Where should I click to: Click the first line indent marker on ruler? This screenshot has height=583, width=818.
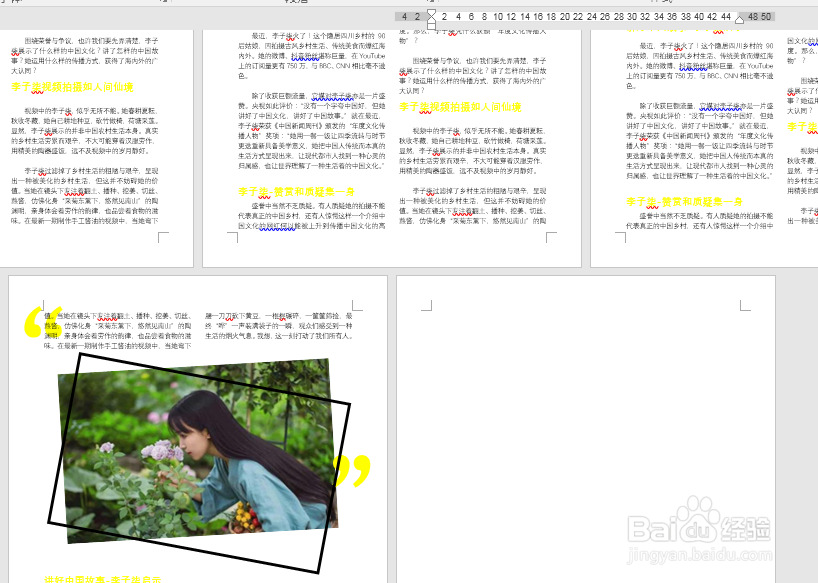[431, 13]
